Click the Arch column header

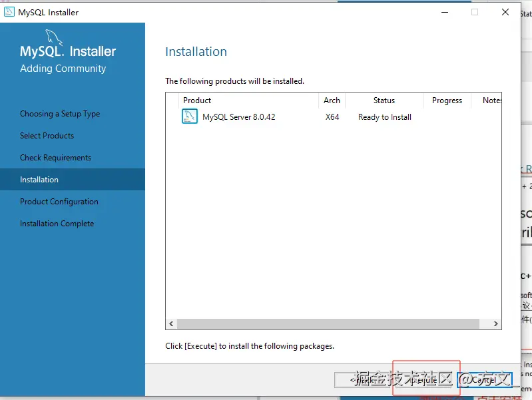coord(332,100)
